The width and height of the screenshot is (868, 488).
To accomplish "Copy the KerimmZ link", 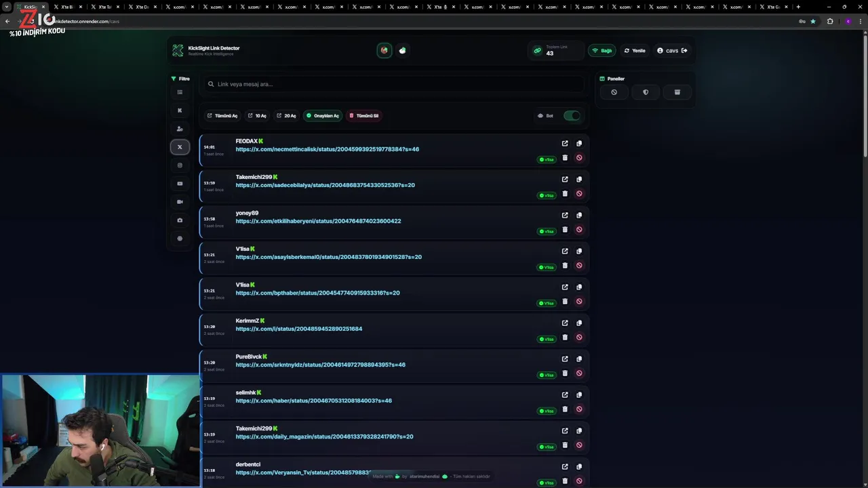I will pyautogui.click(x=579, y=323).
